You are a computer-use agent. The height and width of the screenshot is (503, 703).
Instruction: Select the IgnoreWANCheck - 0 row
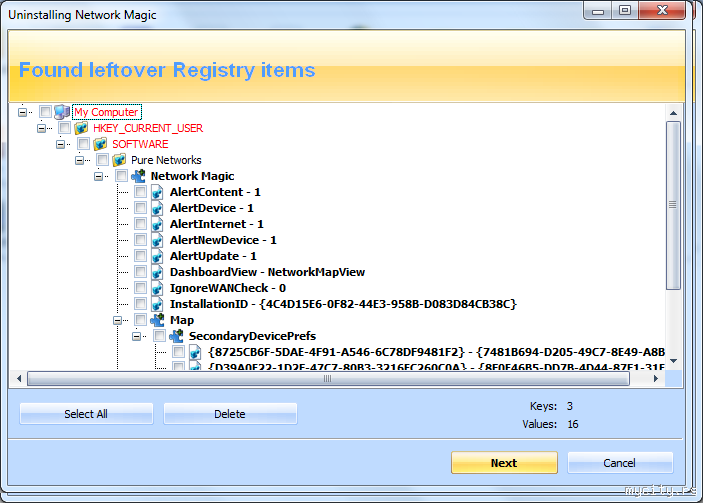(x=228, y=288)
